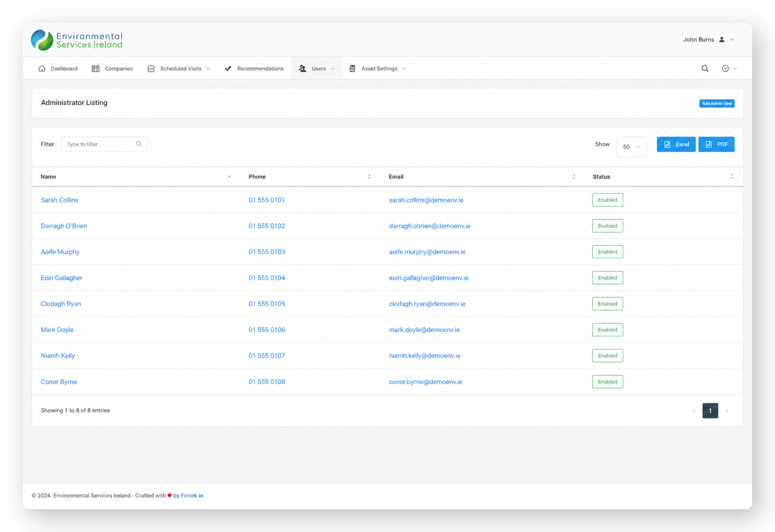Open the Show 50 entries dropdown
The width and height of the screenshot is (775, 532).
click(x=631, y=147)
